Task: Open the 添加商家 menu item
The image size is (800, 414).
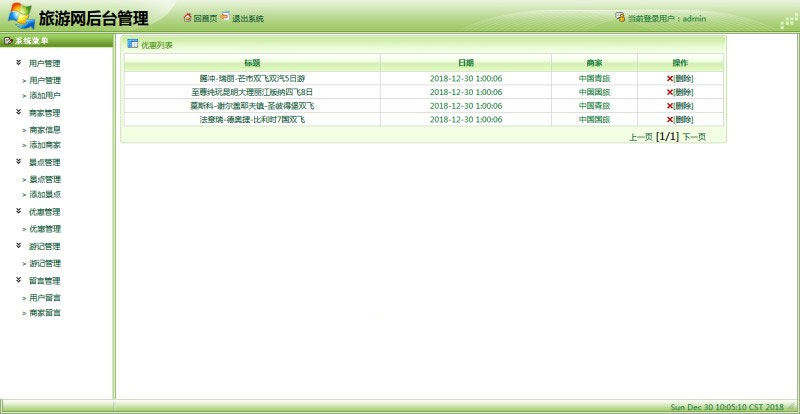Action: point(45,145)
